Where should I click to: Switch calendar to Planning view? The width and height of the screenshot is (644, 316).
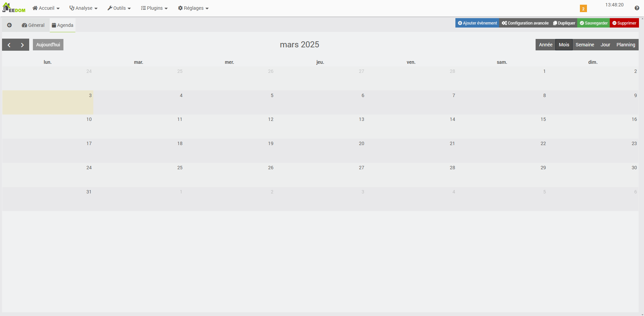coord(626,45)
